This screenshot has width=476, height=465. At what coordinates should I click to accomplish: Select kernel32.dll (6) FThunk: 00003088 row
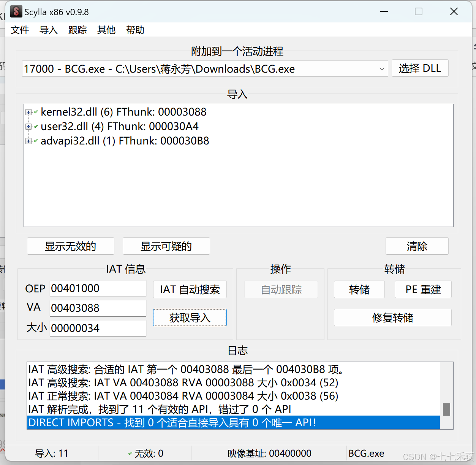[123, 112]
